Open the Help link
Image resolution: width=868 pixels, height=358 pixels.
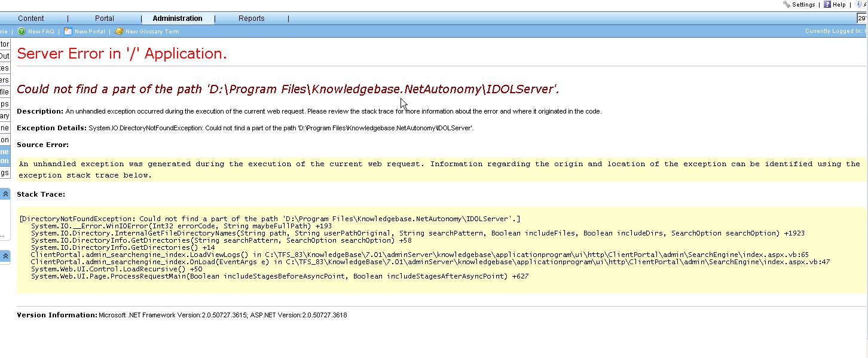pyautogui.click(x=839, y=4)
